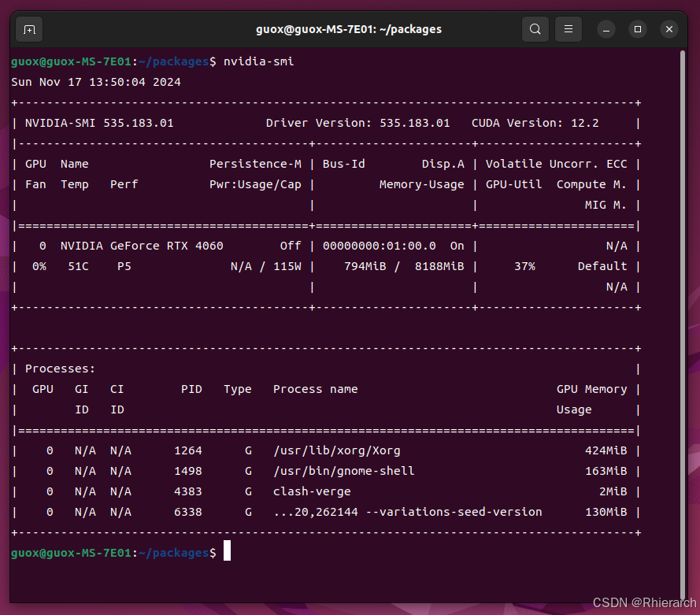The height and width of the screenshot is (615, 700).
Task: Click the 37% GPU utilization value
Action: 524,266
